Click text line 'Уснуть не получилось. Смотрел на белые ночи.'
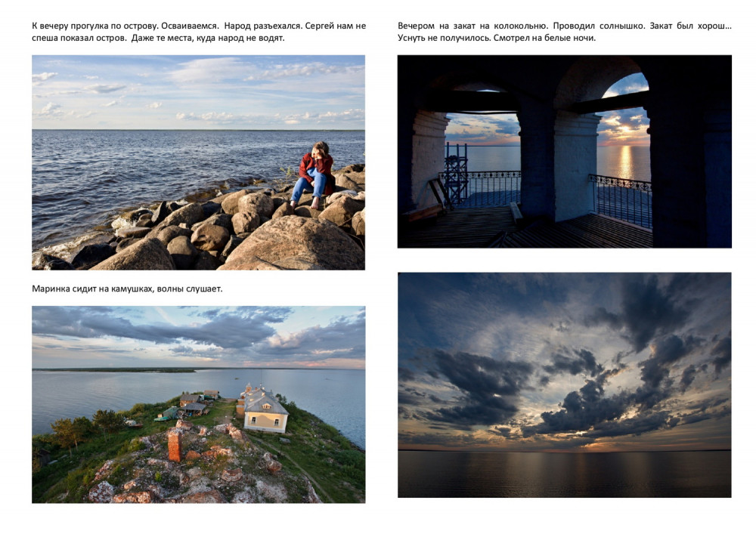756x534 pixels. click(x=497, y=38)
